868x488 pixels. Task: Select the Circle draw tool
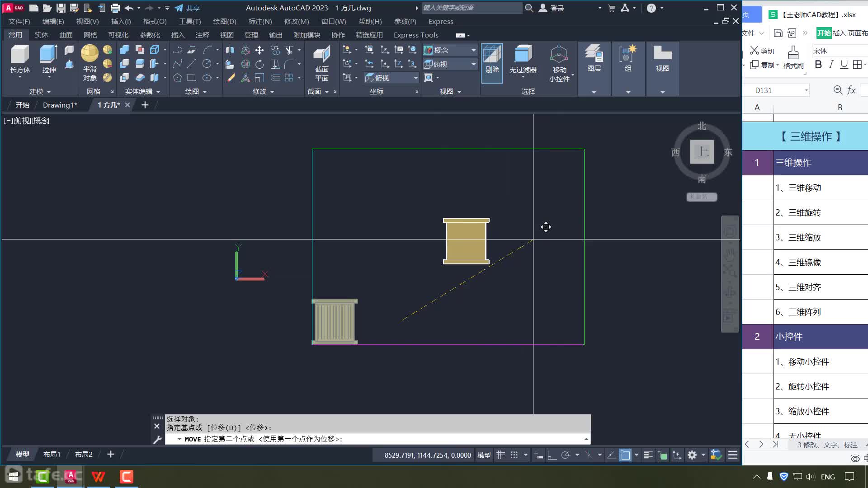coord(207,64)
